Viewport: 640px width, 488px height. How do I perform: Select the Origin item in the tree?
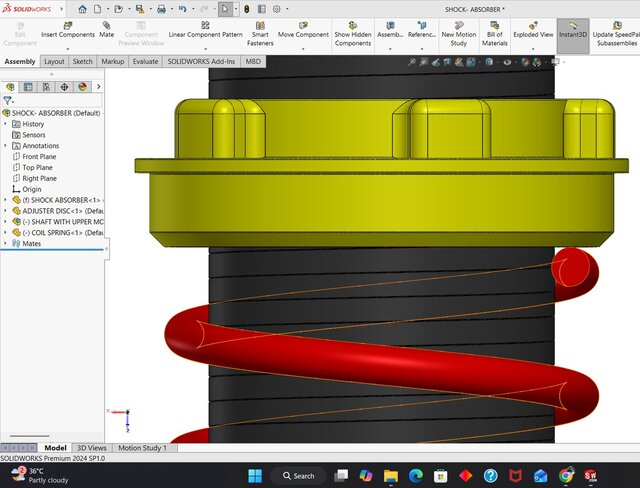tap(27, 189)
